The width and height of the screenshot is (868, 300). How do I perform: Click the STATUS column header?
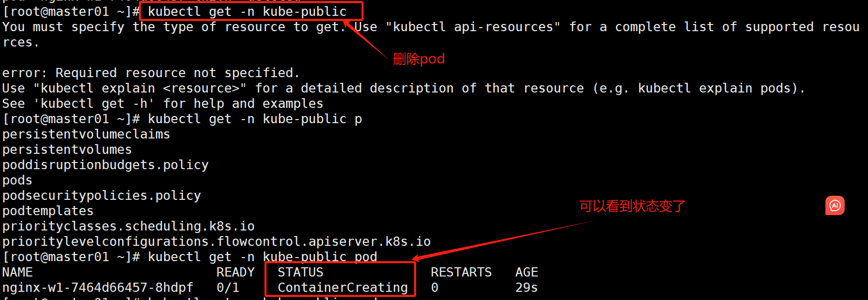tap(300, 272)
